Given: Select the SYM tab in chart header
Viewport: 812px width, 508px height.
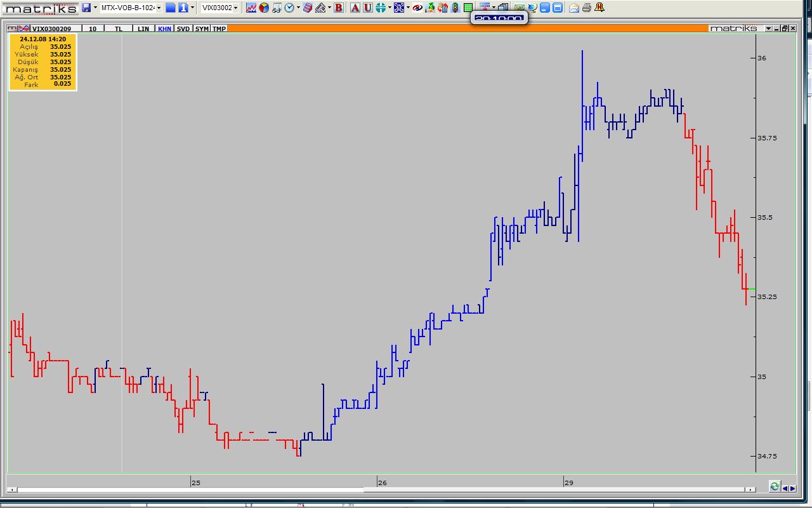Looking at the screenshot, I should [202, 29].
